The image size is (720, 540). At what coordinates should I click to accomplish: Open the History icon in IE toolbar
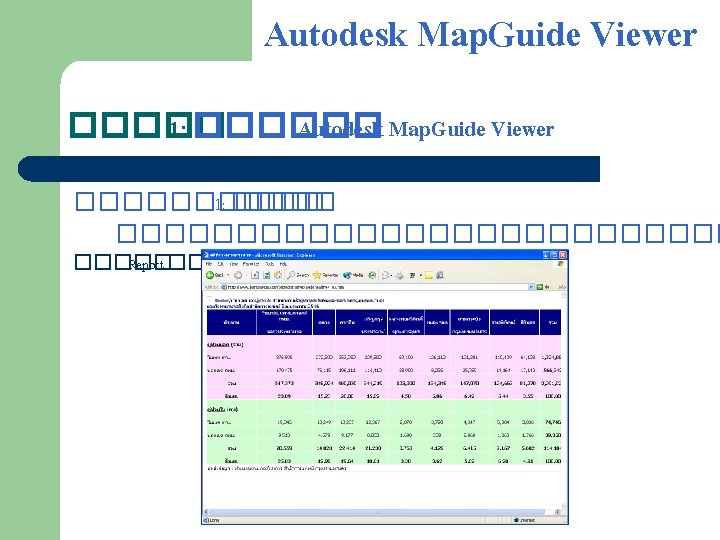click(x=372, y=275)
